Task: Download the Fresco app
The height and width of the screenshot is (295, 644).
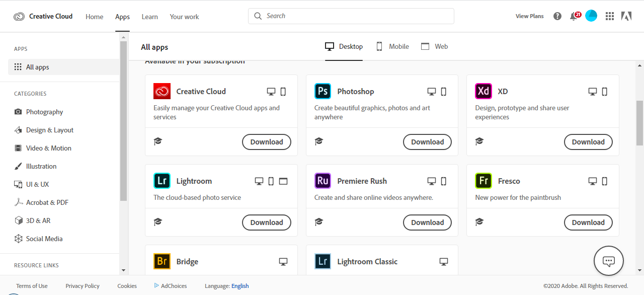Action: (x=588, y=223)
